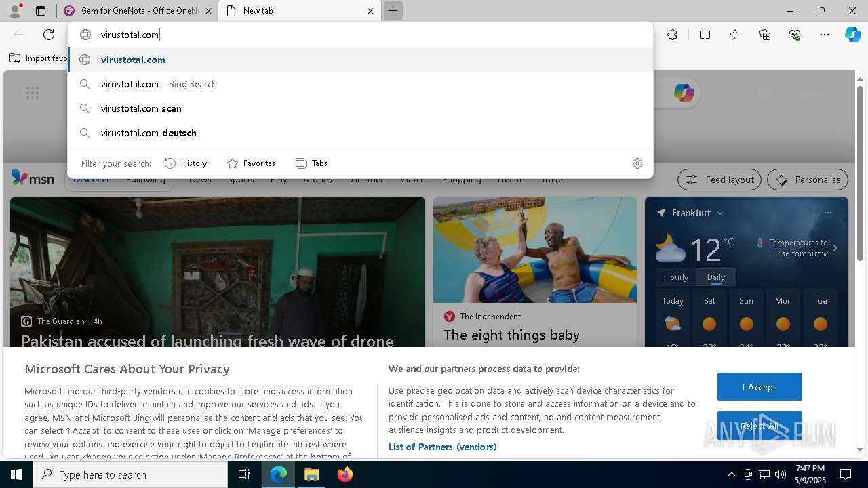This screenshot has width=868, height=488.
Task: Open Task View on taskbar
Action: click(244, 474)
